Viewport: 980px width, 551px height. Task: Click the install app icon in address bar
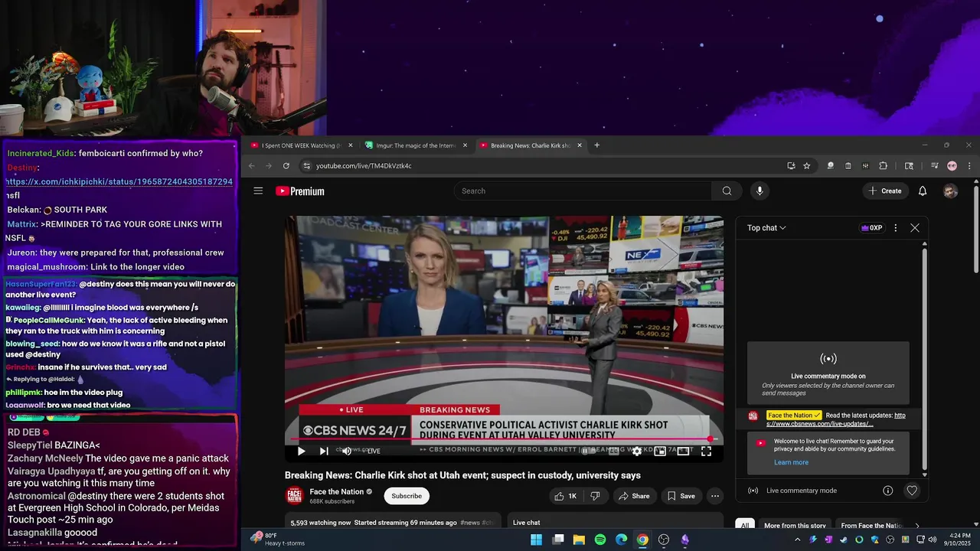[x=791, y=165]
